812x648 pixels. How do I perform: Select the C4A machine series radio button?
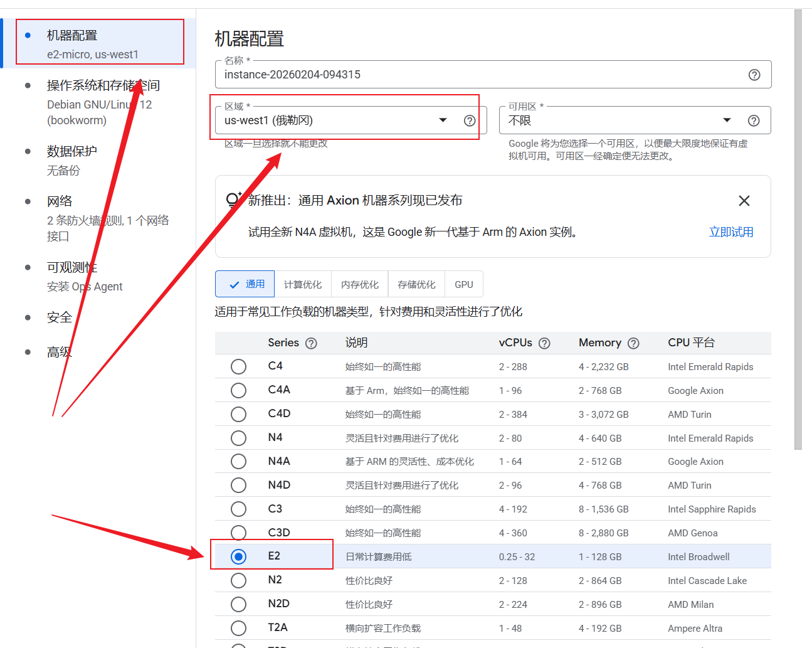click(238, 390)
